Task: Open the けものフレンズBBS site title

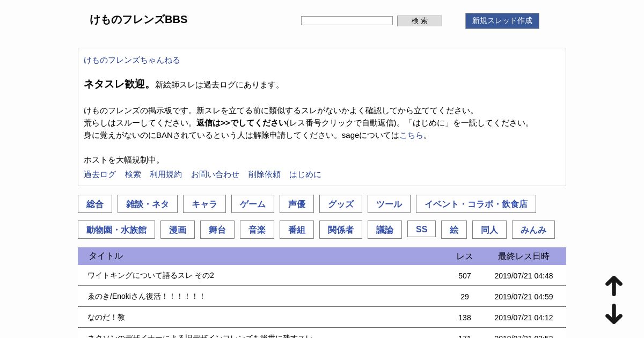Action: coord(138,19)
